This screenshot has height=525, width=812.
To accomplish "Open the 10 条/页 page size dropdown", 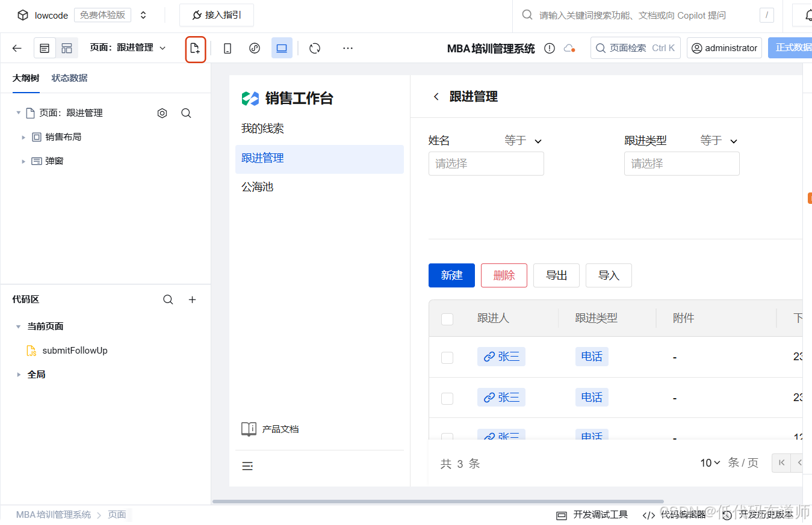I will (x=710, y=462).
